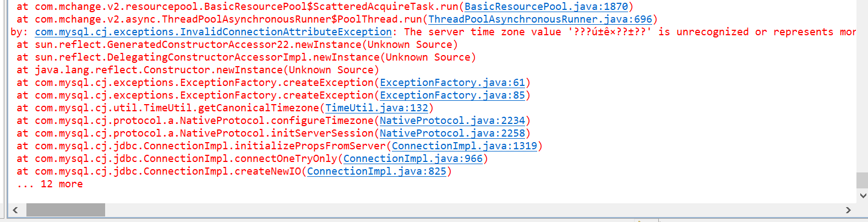Click GeneratedConstructorAccessor22.newInstance line

(237, 45)
